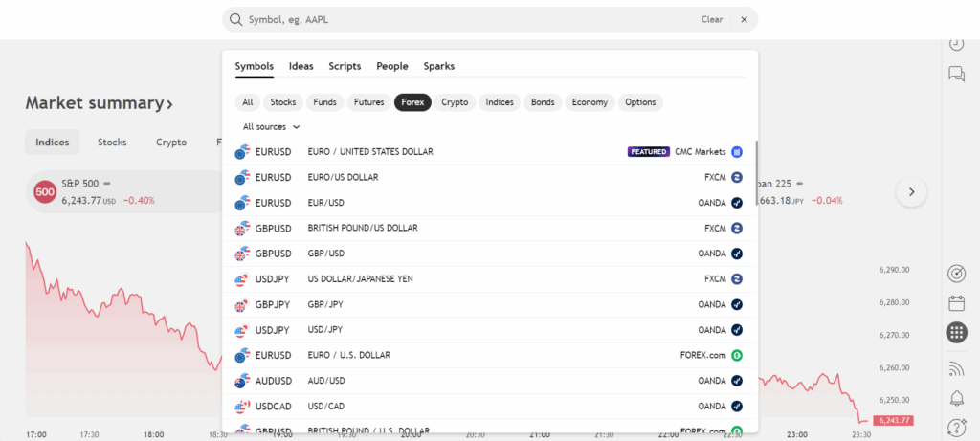Image resolution: width=980 pixels, height=441 pixels.
Task: Open the Market summary link
Action: point(100,103)
